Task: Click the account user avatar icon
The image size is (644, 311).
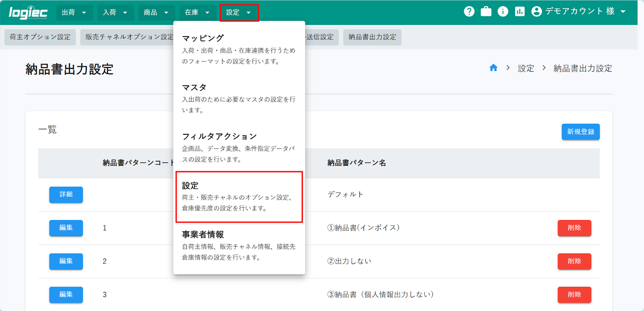Action: point(537,12)
